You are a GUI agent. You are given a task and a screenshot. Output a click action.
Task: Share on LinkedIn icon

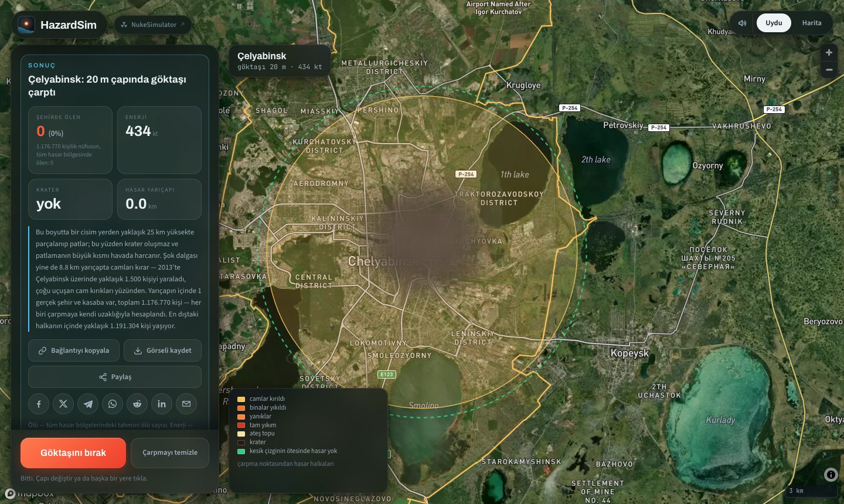tap(162, 404)
